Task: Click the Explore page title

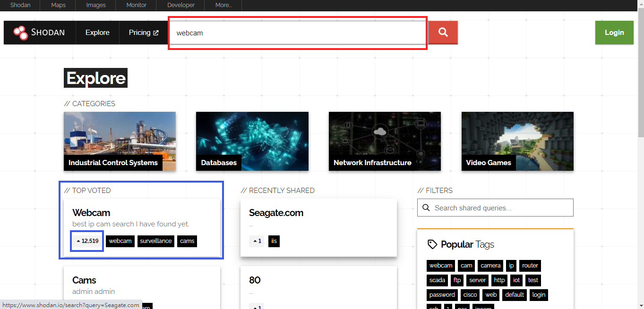Action: click(x=96, y=78)
